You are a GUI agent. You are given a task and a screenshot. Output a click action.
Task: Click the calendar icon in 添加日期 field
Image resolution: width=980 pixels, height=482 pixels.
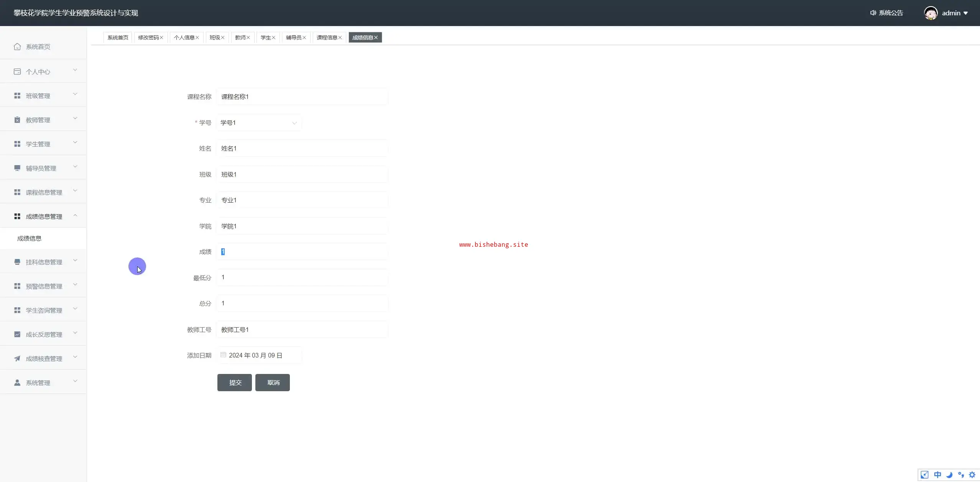pos(223,355)
